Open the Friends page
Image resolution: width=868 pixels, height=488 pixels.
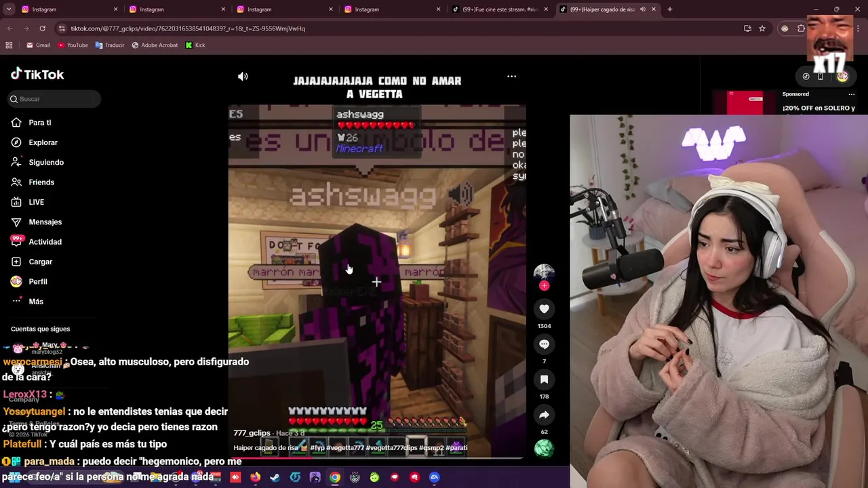pos(32,182)
